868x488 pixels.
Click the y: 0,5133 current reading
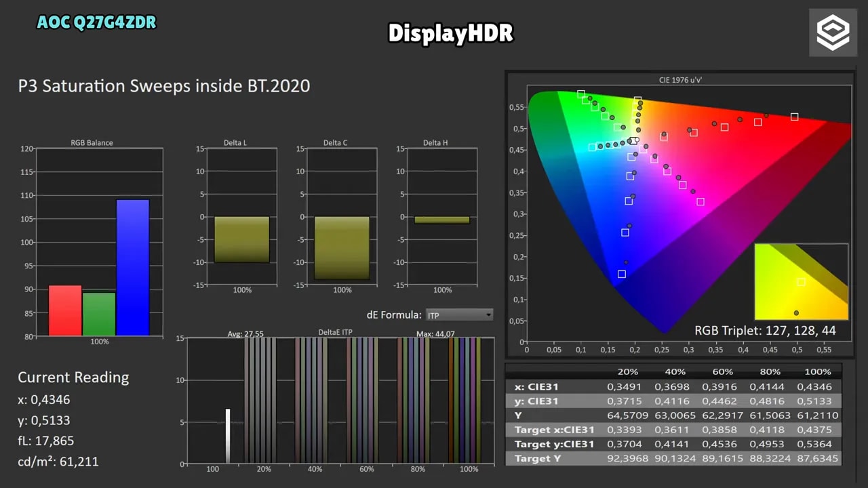44,420
